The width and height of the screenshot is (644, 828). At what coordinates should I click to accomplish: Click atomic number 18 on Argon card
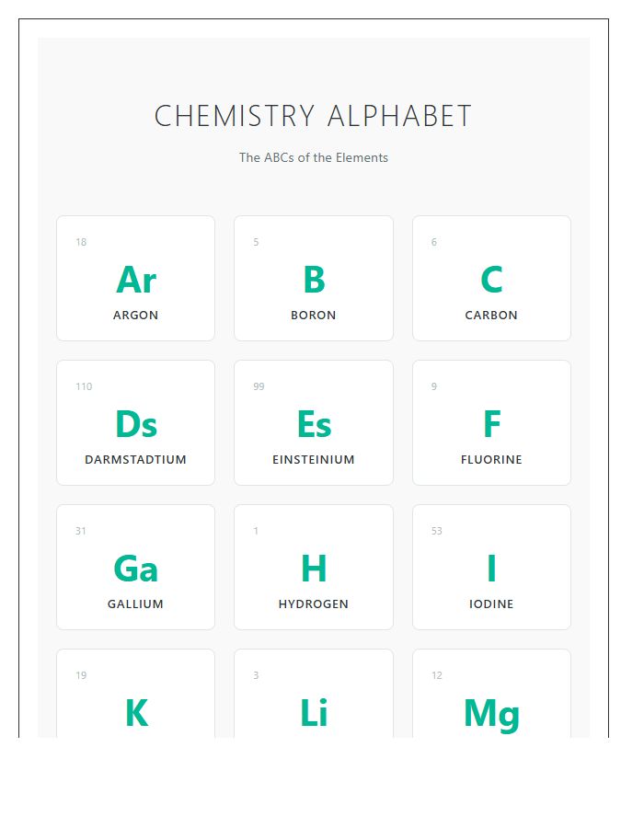point(81,242)
